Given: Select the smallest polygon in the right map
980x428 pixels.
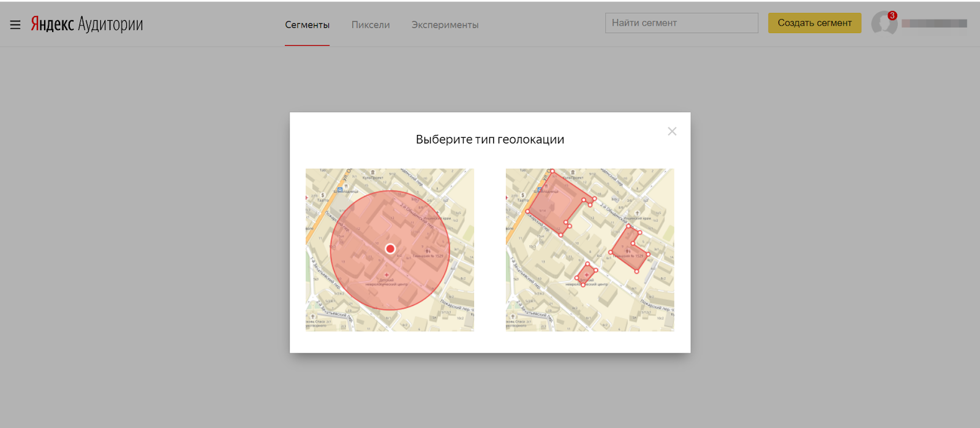Looking at the screenshot, I should coord(586,274).
